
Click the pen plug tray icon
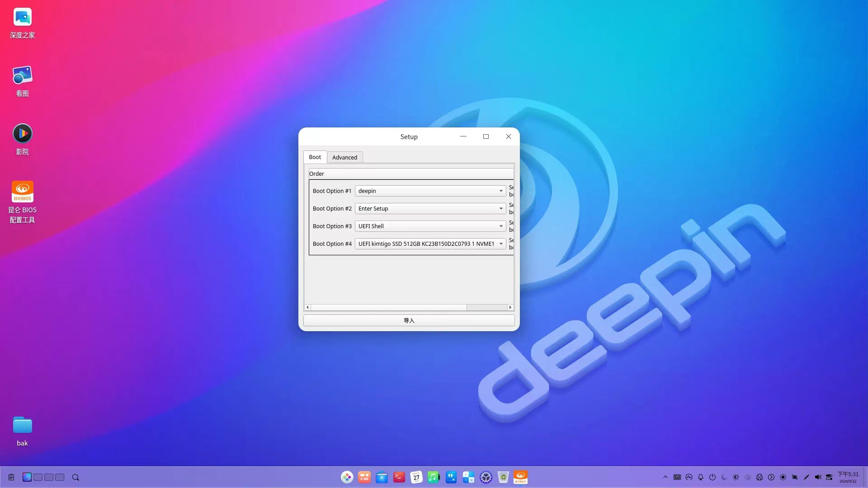tap(807, 477)
